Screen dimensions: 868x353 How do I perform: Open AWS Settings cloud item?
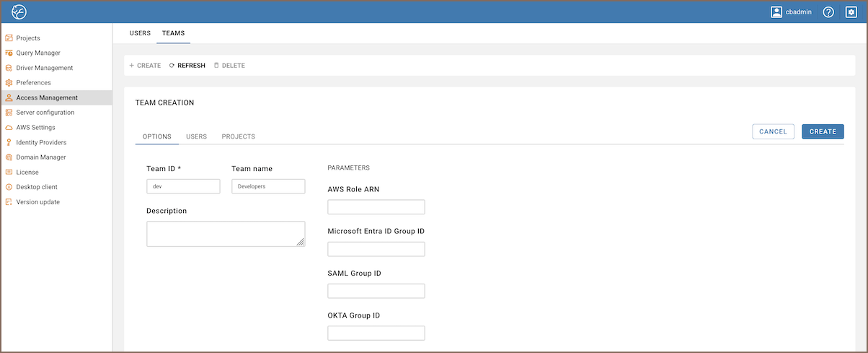tap(35, 128)
